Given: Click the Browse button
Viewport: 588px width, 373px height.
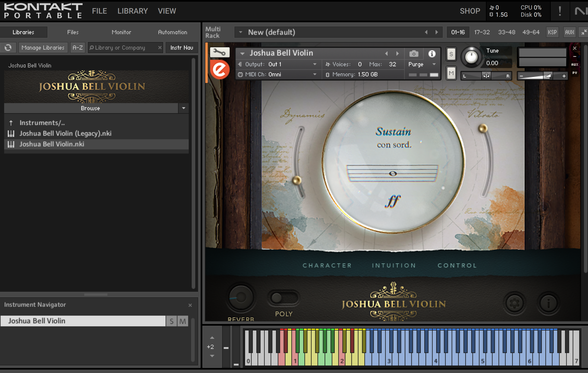Looking at the screenshot, I should (91, 108).
